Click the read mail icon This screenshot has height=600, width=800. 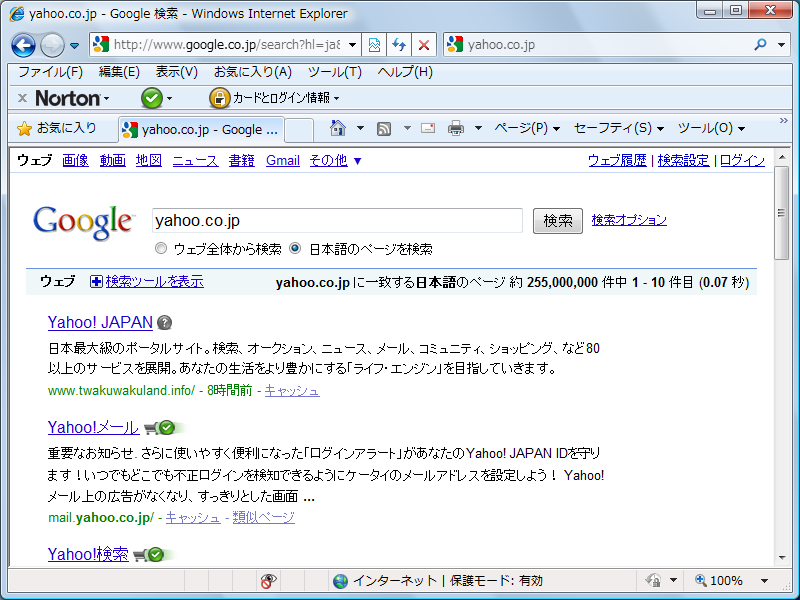[x=428, y=128]
